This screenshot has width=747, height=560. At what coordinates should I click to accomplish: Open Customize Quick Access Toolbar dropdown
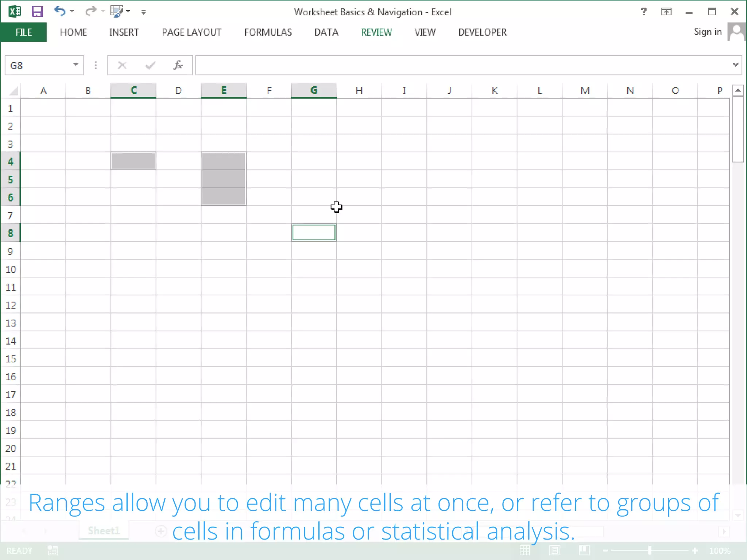[x=143, y=12]
